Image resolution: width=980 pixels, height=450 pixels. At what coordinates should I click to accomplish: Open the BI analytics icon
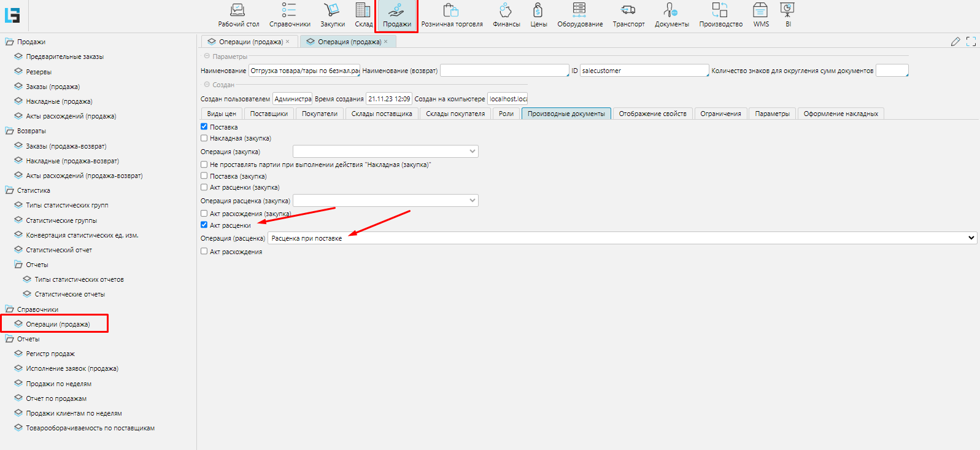pyautogui.click(x=788, y=11)
